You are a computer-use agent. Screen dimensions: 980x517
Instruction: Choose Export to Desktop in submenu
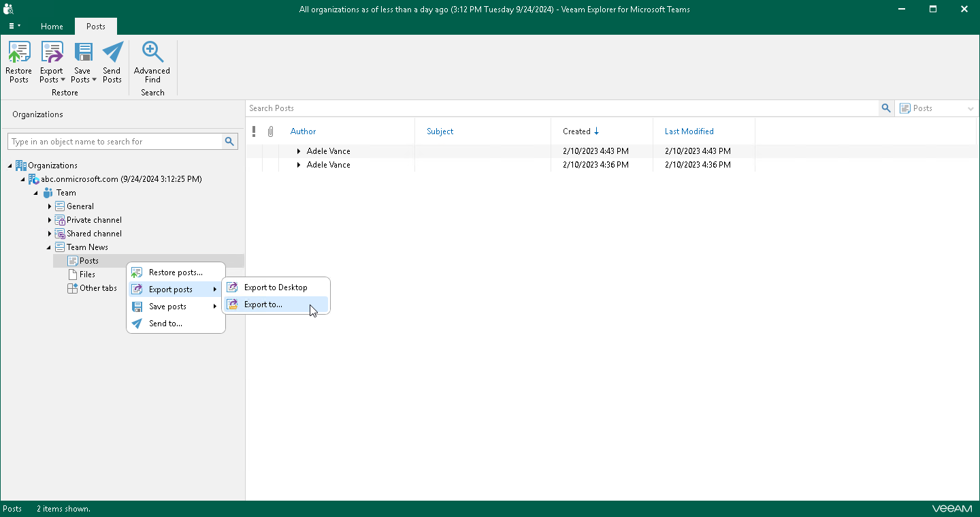coord(275,287)
